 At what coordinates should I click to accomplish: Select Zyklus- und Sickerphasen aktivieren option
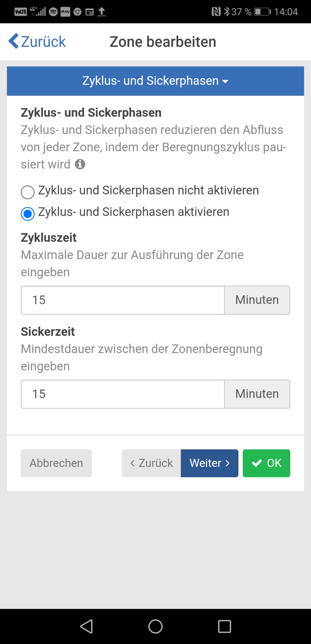click(125, 212)
